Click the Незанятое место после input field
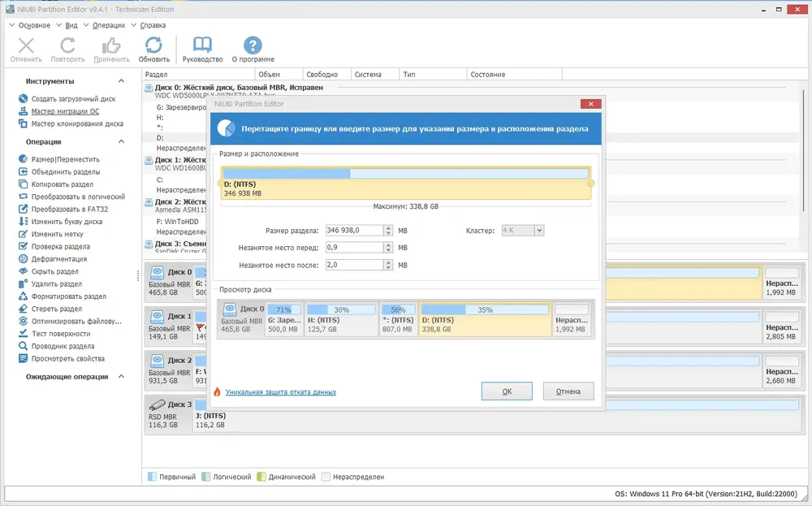The height and width of the screenshot is (506, 812). click(x=355, y=265)
